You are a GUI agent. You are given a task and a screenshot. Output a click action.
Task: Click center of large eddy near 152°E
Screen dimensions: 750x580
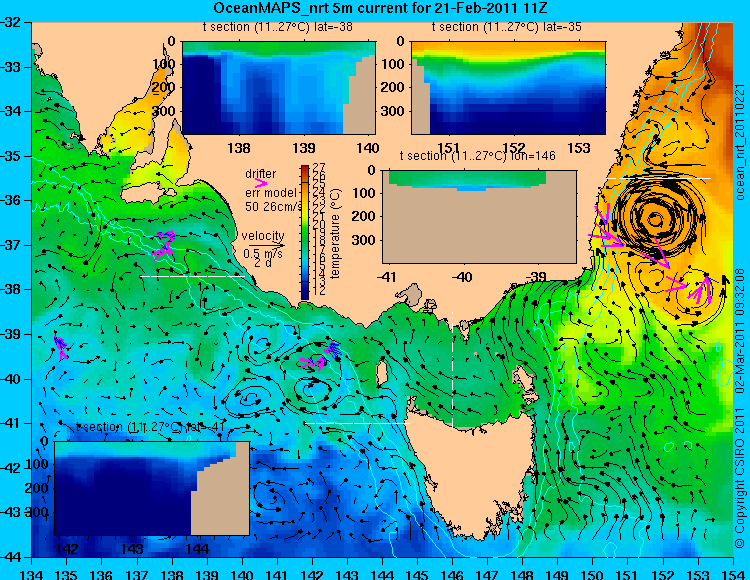[x=655, y=219]
